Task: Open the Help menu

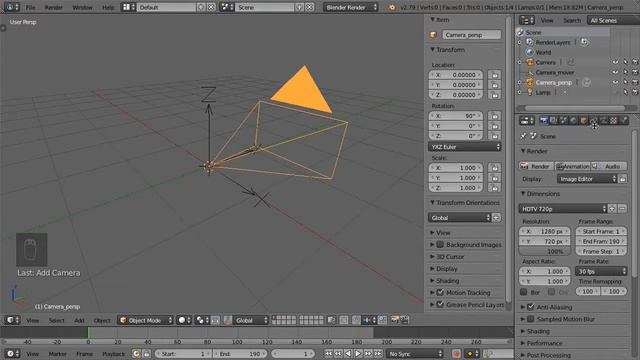Action: 108,7
